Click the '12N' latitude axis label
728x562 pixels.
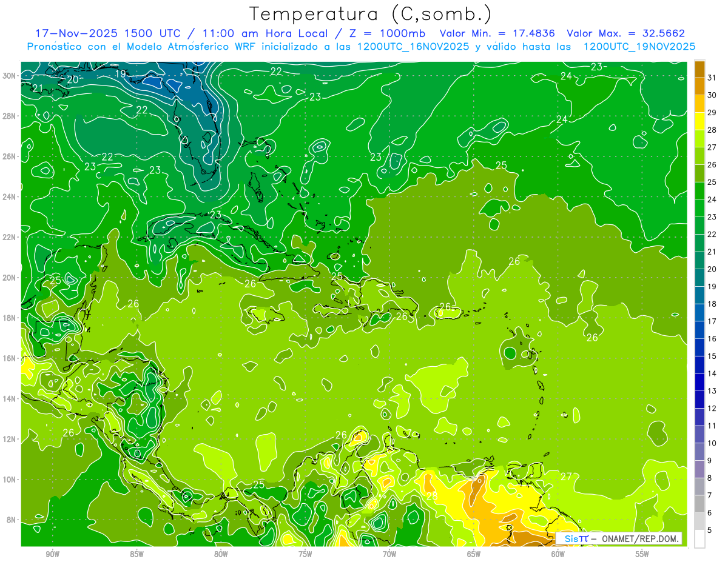[9, 439]
